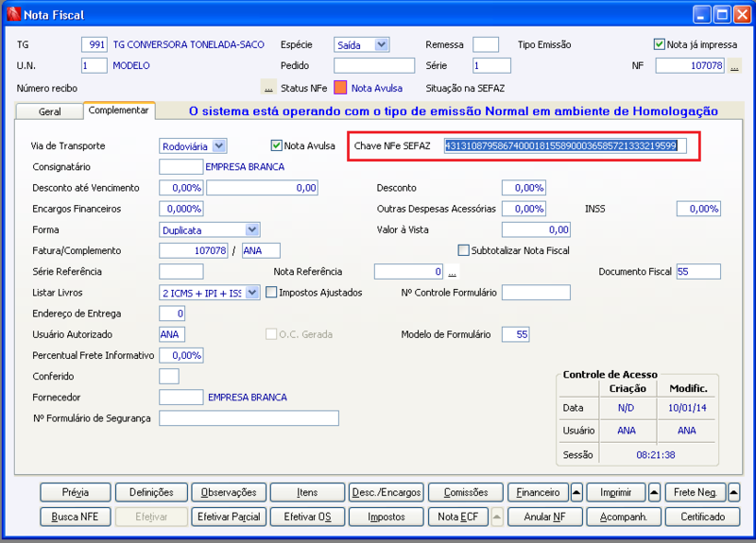Open the NF number lookup ellipsis button
The width and height of the screenshot is (756, 543).
(734, 65)
